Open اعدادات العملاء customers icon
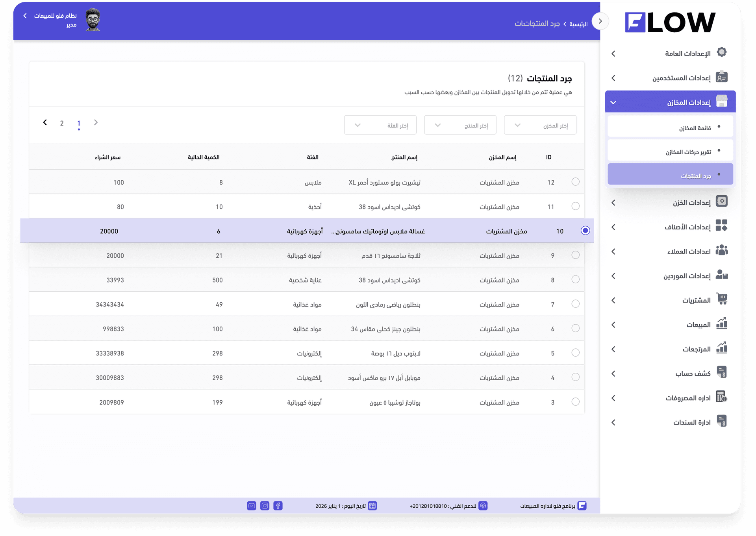Image resolution: width=756 pixels, height=536 pixels. (x=722, y=250)
